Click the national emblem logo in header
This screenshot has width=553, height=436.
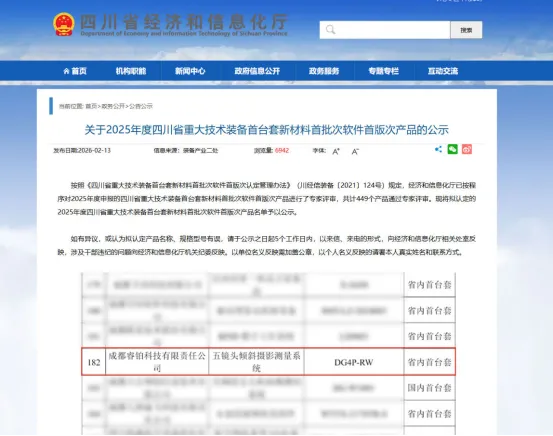click(x=63, y=24)
